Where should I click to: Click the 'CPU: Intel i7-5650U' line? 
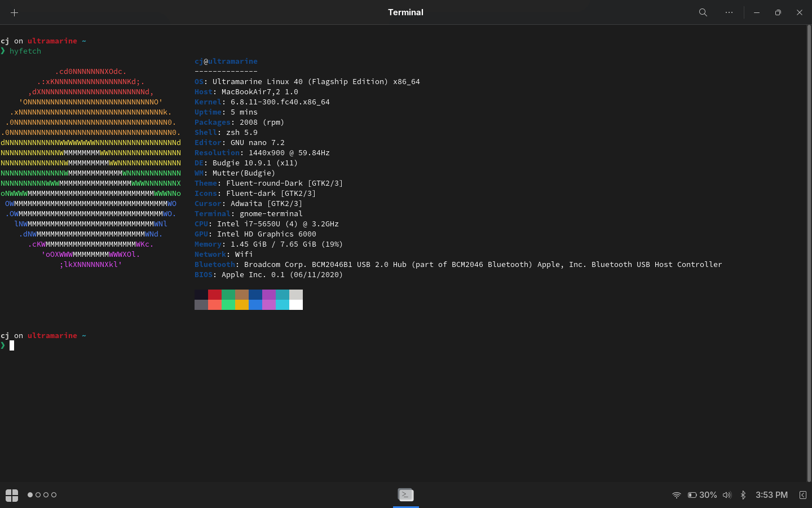(267, 224)
